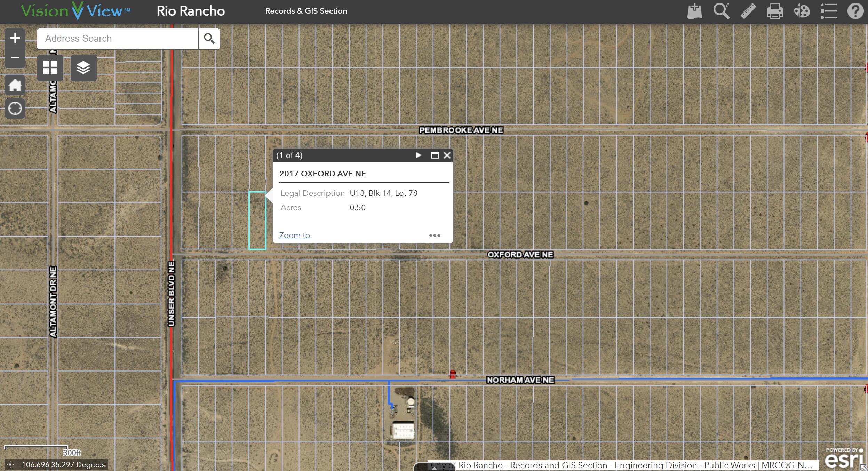Click the Home default extent button
Viewport: 868px width, 471px height.
click(x=15, y=85)
